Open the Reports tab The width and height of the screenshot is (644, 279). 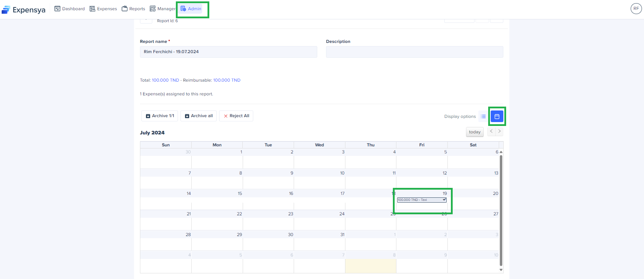(133, 9)
